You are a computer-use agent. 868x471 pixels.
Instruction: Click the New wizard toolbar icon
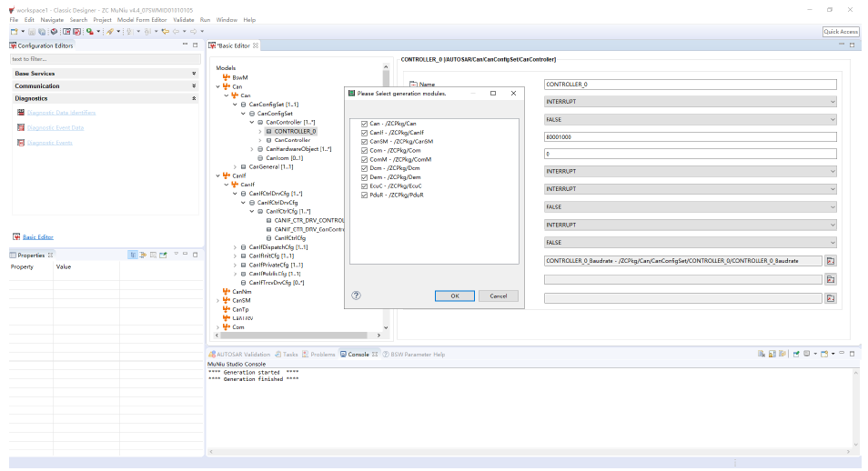[14, 32]
